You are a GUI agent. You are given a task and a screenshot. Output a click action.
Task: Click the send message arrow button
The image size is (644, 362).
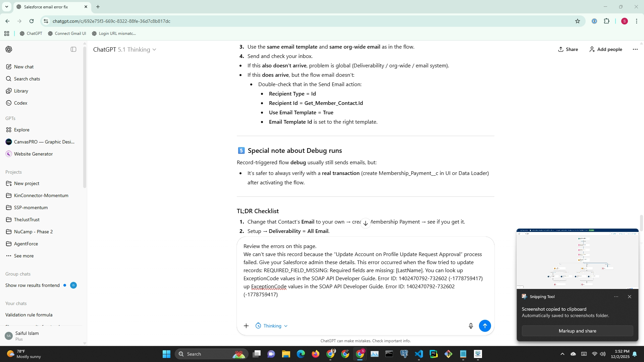[x=485, y=326]
